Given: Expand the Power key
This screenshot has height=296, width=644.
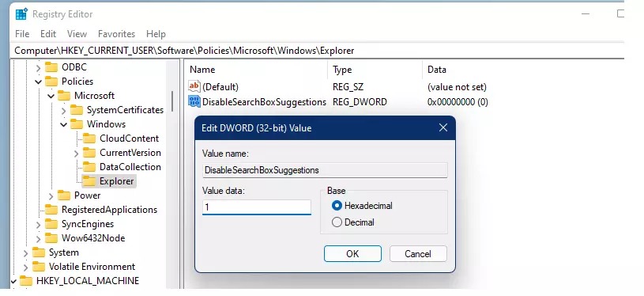Looking at the screenshot, I should [x=51, y=195].
